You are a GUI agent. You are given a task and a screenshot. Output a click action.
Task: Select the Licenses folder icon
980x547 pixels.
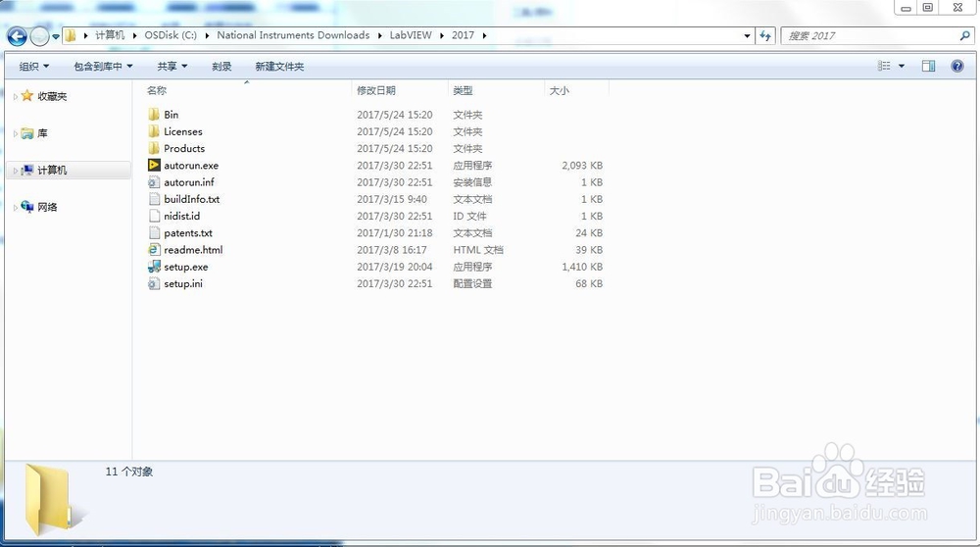pyautogui.click(x=154, y=131)
